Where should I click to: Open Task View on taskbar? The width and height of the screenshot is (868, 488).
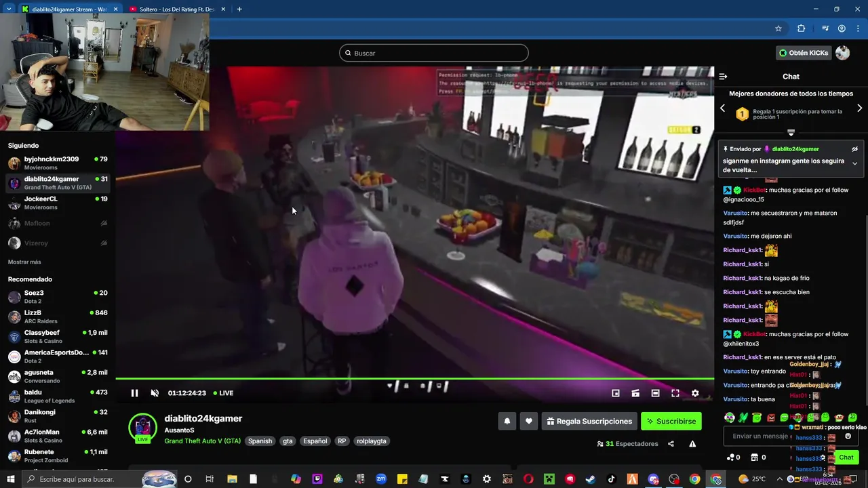point(210,479)
